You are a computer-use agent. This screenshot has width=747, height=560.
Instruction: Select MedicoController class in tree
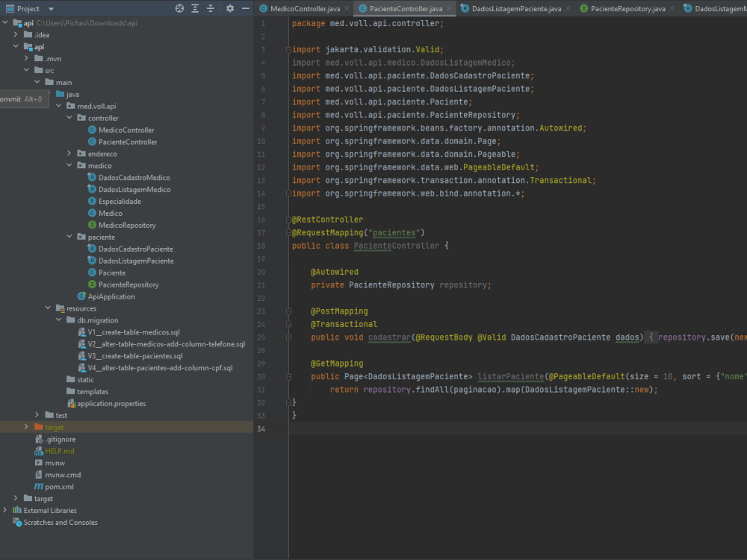point(126,130)
